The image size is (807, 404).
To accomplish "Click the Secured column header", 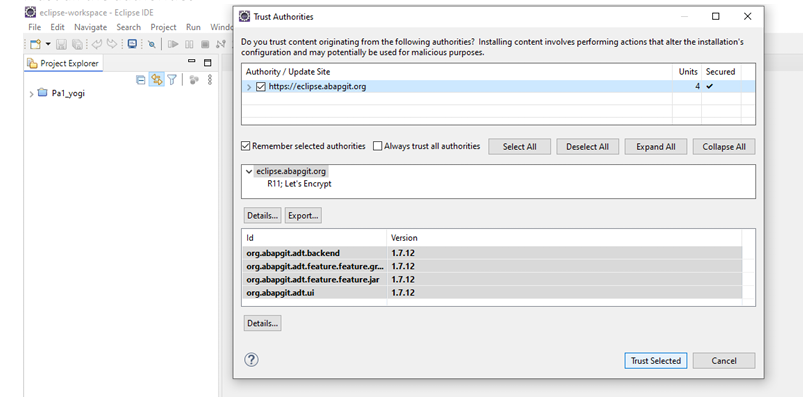I will pyautogui.click(x=721, y=72).
